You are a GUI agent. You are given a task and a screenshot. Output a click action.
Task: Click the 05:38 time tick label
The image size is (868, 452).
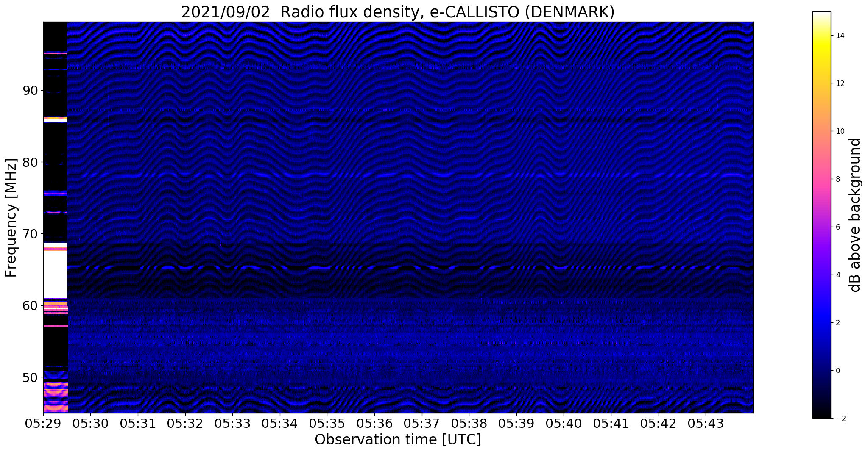[469, 423]
